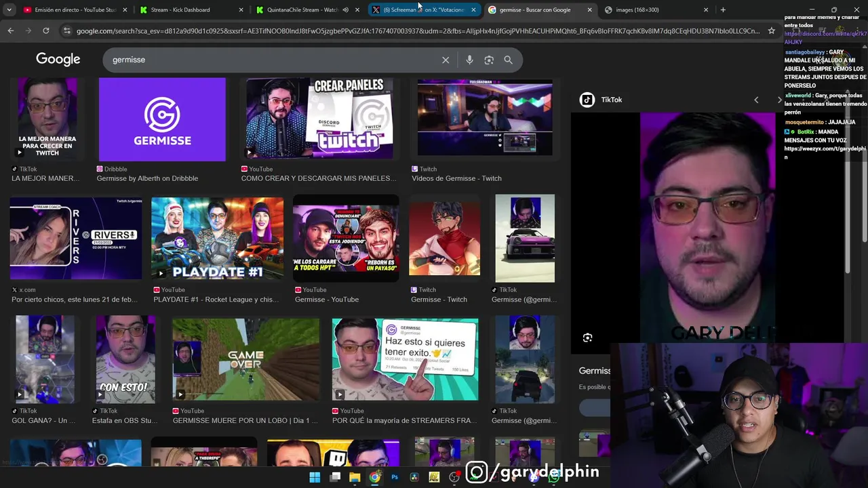
Task: Open the Germisse - YouTube caption link
Action: 327,300
